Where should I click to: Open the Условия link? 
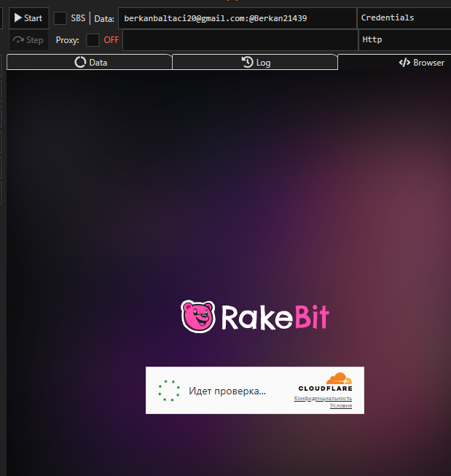coord(341,405)
